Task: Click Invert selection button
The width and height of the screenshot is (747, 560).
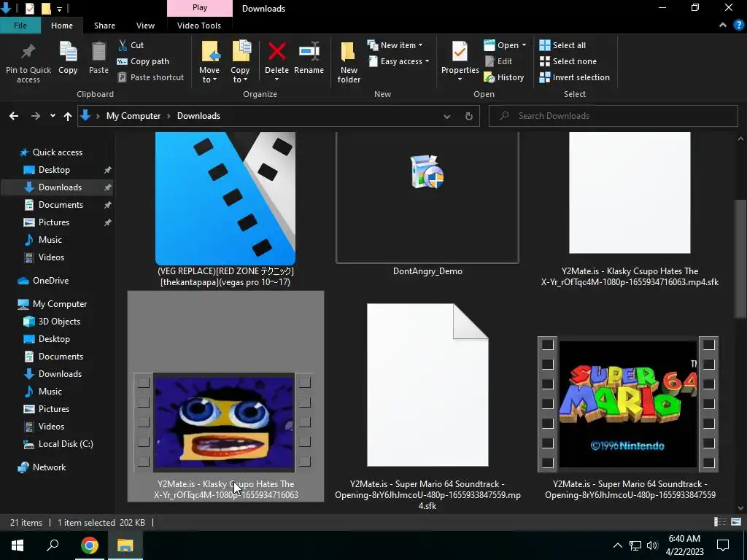Action: coord(574,77)
